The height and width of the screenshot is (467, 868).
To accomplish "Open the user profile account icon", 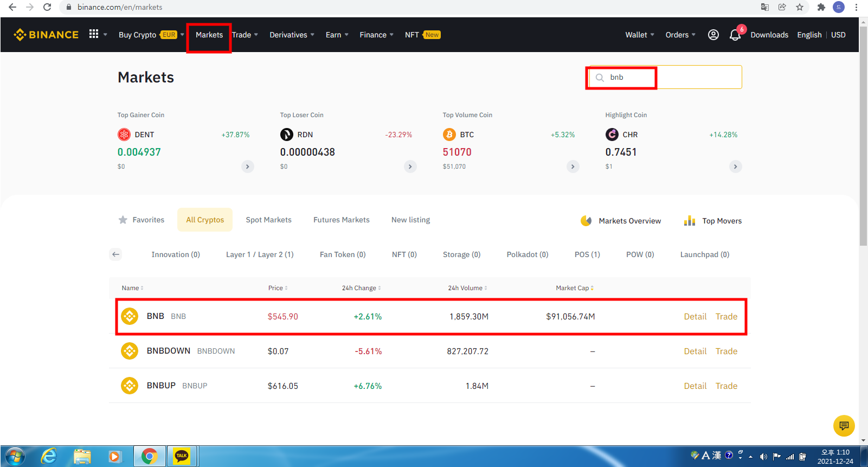I will tap(713, 35).
